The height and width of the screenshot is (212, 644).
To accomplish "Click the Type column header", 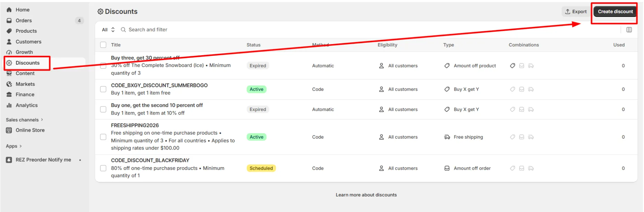I will (x=449, y=45).
